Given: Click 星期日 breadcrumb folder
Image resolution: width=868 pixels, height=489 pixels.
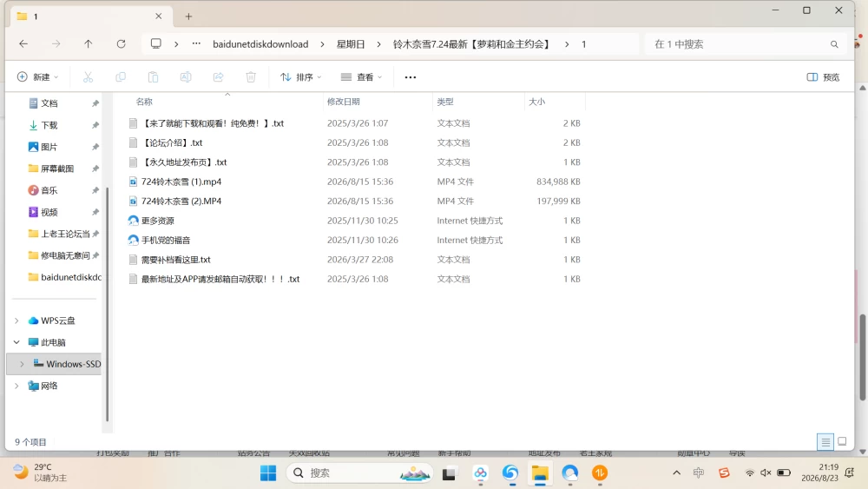Looking at the screenshot, I should [351, 43].
